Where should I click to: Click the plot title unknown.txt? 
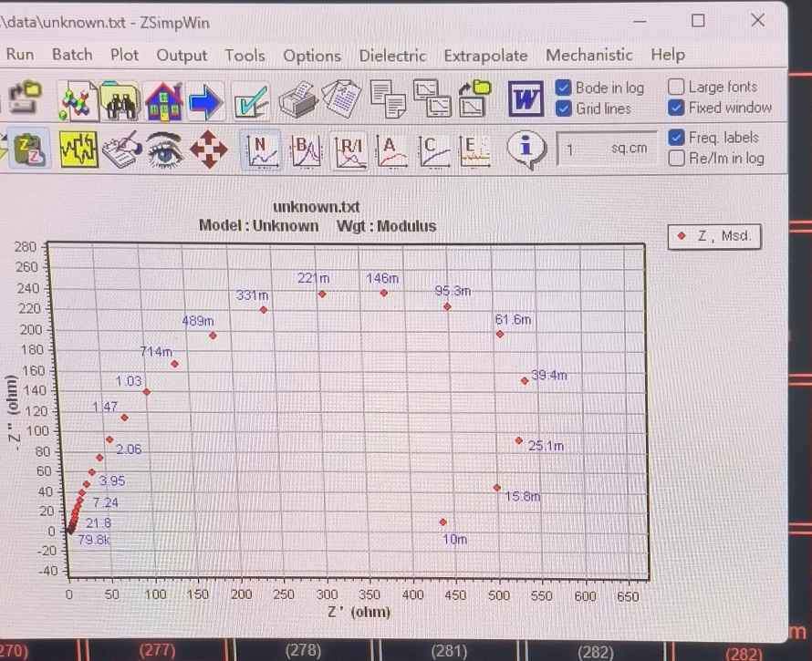pyautogui.click(x=316, y=207)
